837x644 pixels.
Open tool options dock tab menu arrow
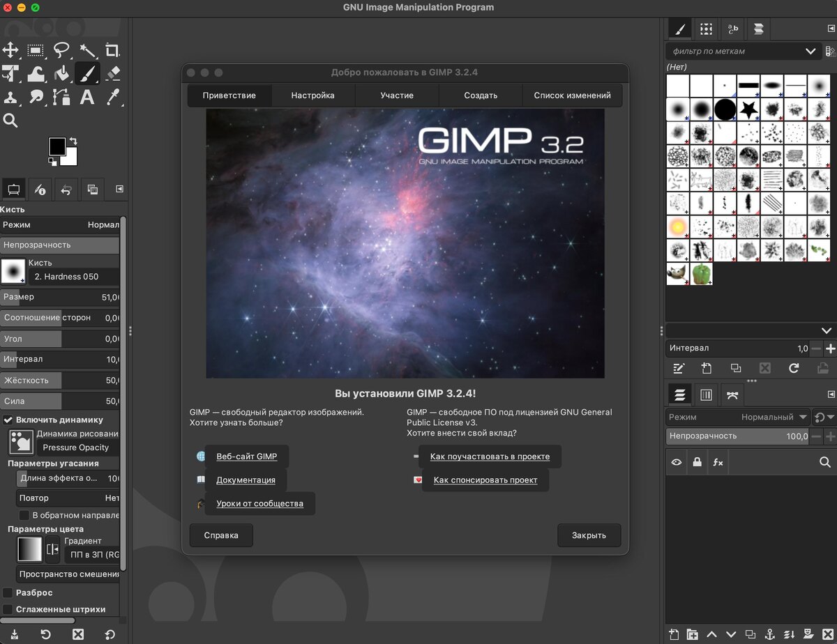[119, 189]
